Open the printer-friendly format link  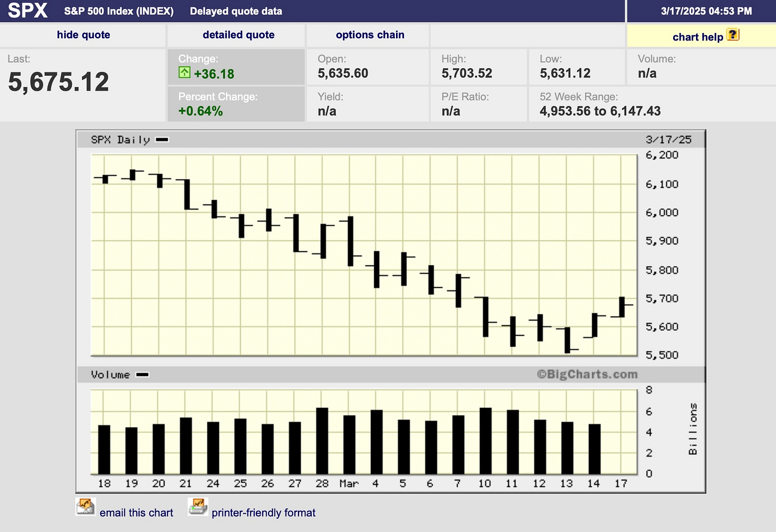(263, 513)
